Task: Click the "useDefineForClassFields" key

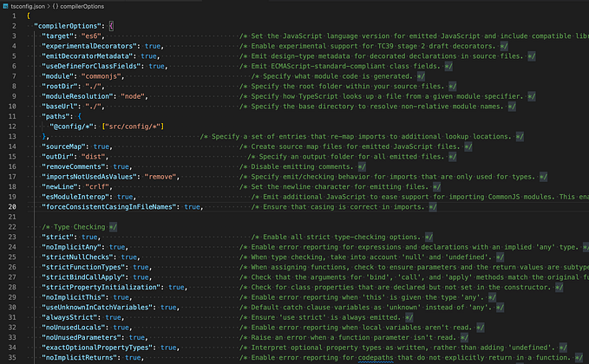Action: (91, 66)
